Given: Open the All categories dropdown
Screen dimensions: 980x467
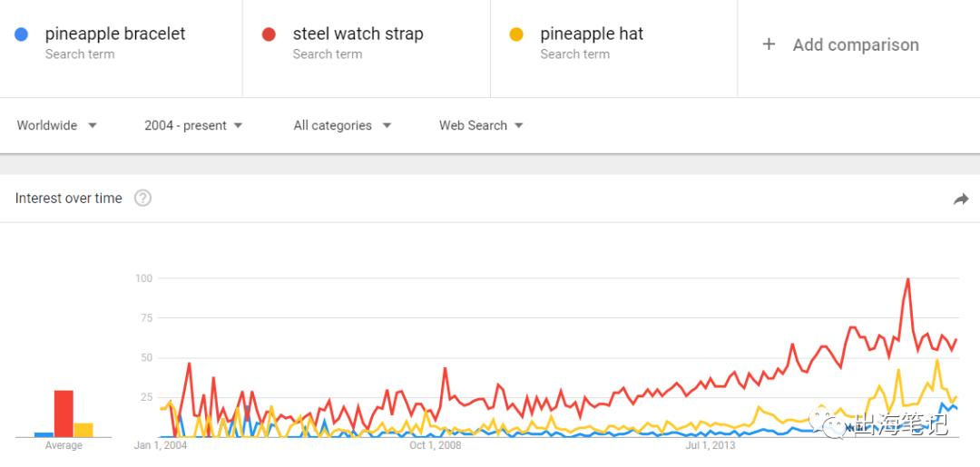Looking at the screenshot, I should pyautogui.click(x=342, y=125).
